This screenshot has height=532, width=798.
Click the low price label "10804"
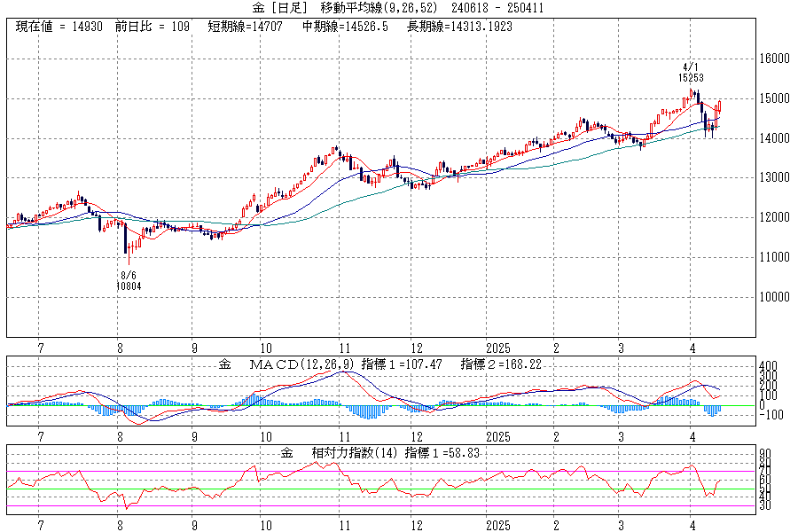pyautogui.click(x=129, y=286)
